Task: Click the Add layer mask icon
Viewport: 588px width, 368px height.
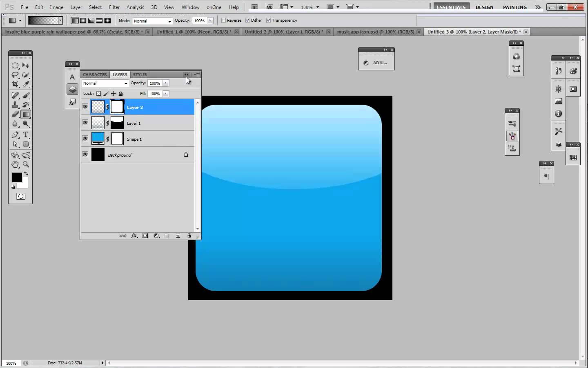Action: 145,236
